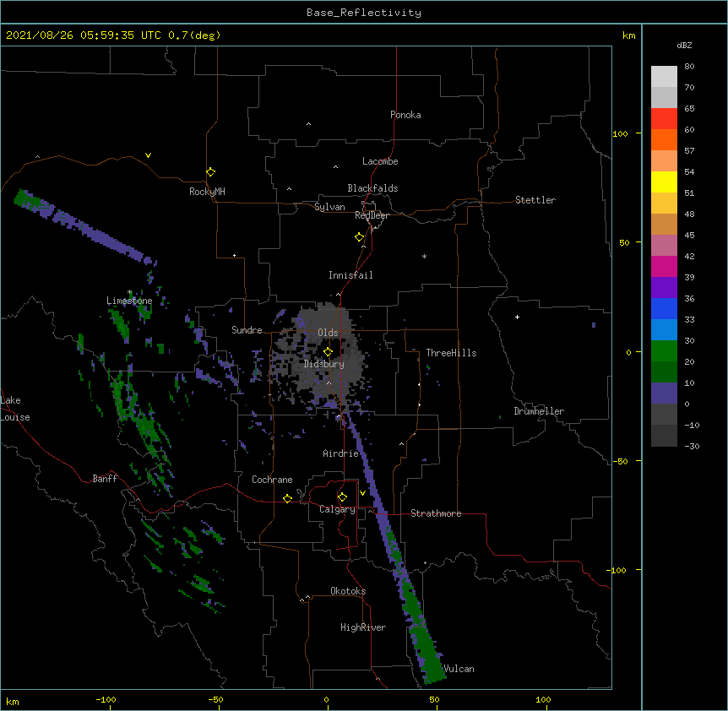Click the RockyMH label
The width and height of the screenshot is (728, 711).
pos(207,192)
